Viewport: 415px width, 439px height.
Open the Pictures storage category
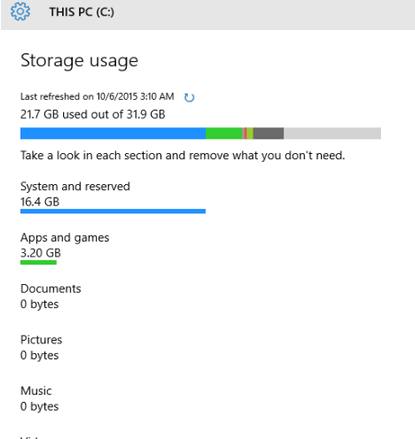(x=41, y=347)
